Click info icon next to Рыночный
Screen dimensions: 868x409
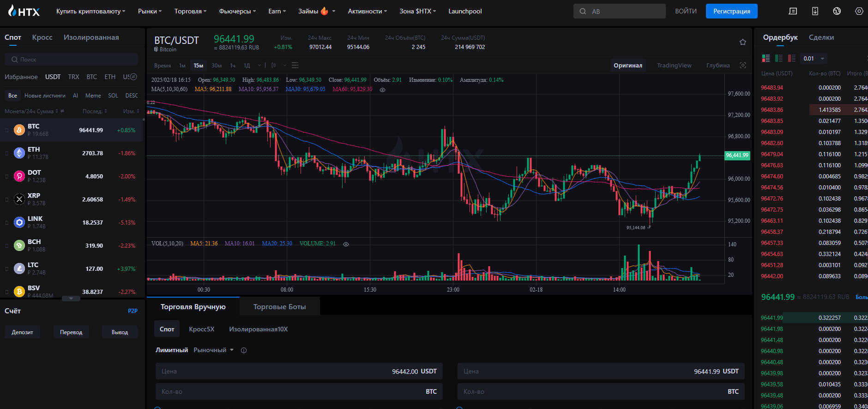pos(244,350)
